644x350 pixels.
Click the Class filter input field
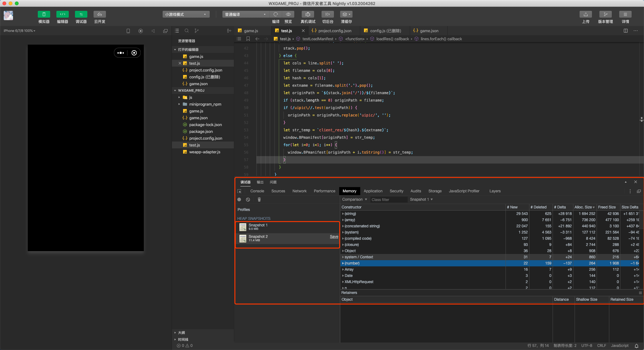pyautogui.click(x=389, y=200)
